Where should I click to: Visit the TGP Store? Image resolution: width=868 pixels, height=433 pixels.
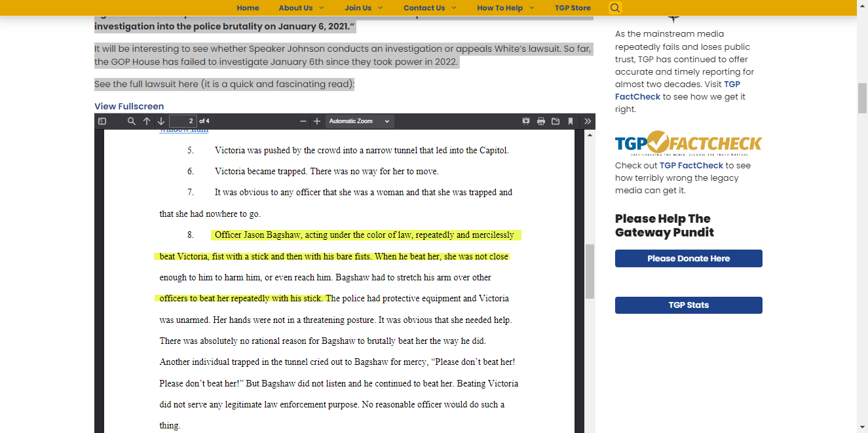pos(573,8)
